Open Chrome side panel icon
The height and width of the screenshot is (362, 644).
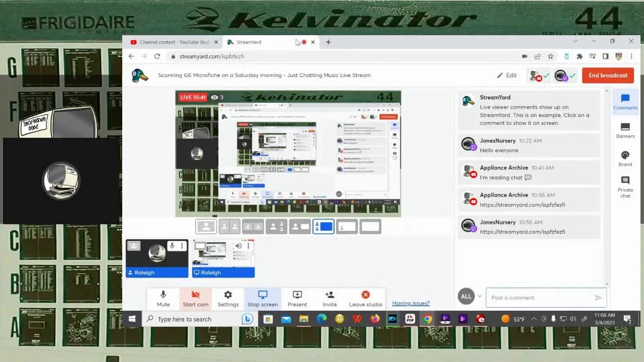click(605, 56)
